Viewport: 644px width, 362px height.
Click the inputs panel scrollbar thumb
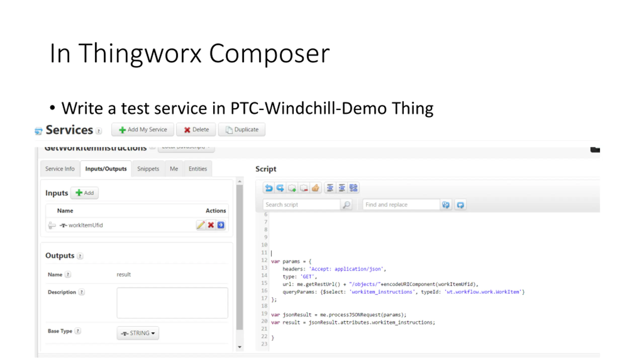tap(240, 257)
